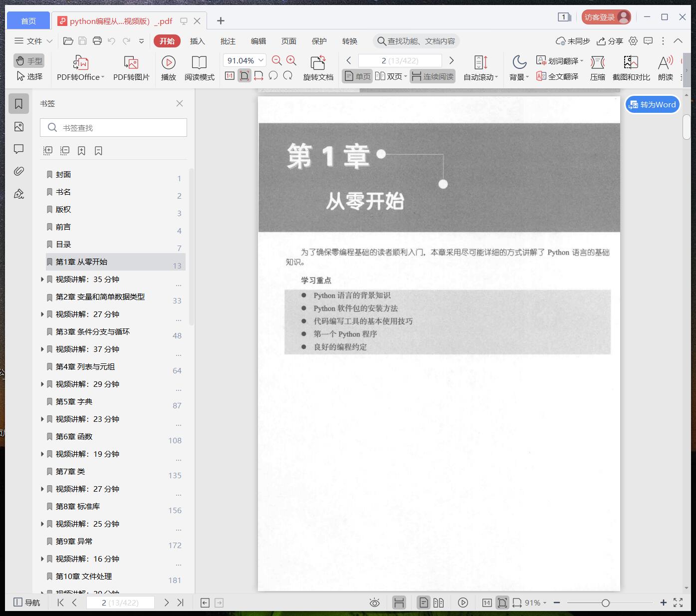This screenshot has height=616, width=696.
Task: Click the 转为Word button
Action: click(x=653, y=104)
